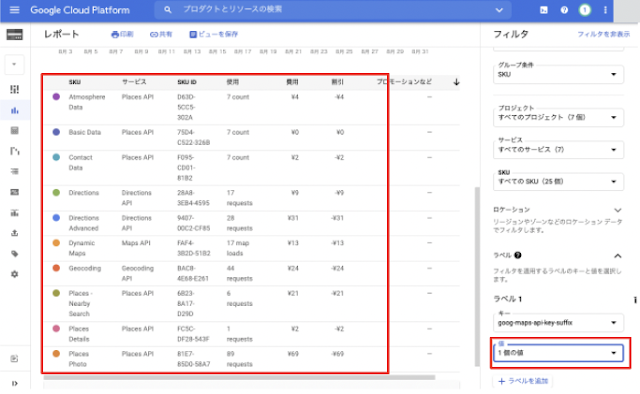The height and width of the screenshot is (394, 640).
Task: Open the main navigation hamburger menu
Action: [14, 10]
